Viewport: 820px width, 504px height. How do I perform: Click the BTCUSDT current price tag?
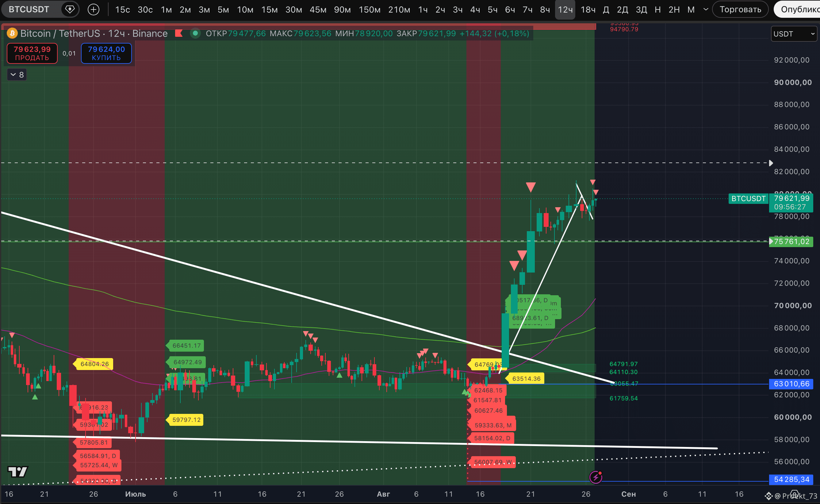[x=748, y=199]
